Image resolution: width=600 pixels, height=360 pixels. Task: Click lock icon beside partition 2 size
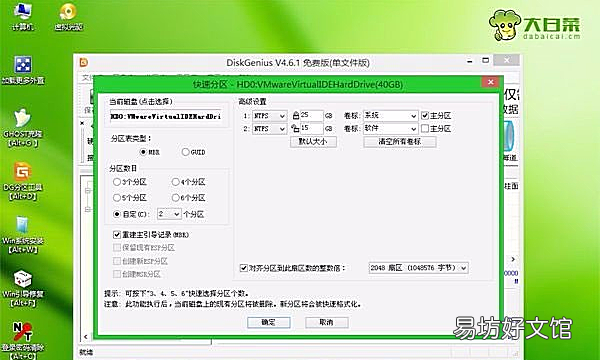click(x=295, y=128)
